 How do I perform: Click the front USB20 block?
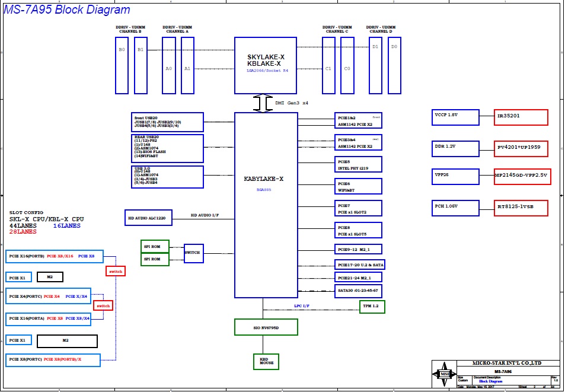coord(167,122)
